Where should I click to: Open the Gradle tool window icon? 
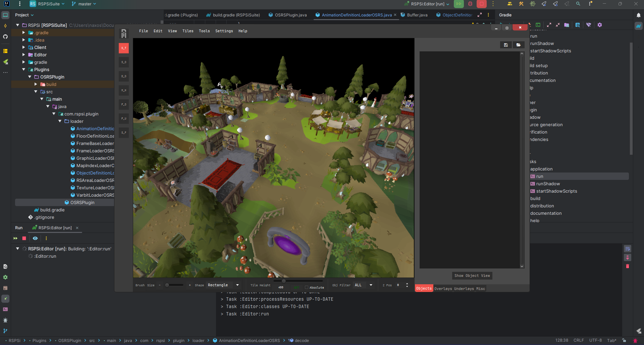pos(639,26)
